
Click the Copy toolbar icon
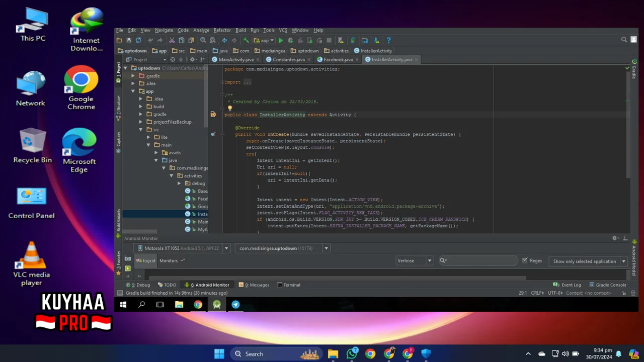181,40
